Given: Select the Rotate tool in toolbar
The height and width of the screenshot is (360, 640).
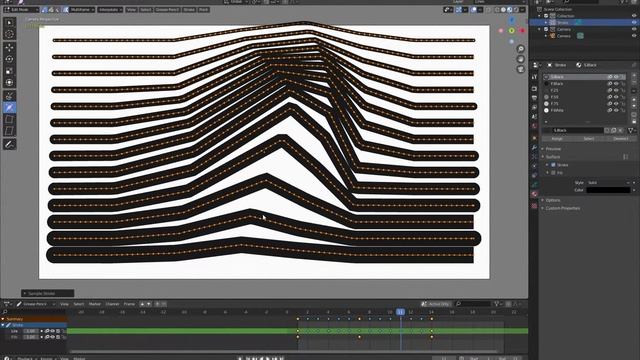Looking at the screenshot, I should (9, 59).
